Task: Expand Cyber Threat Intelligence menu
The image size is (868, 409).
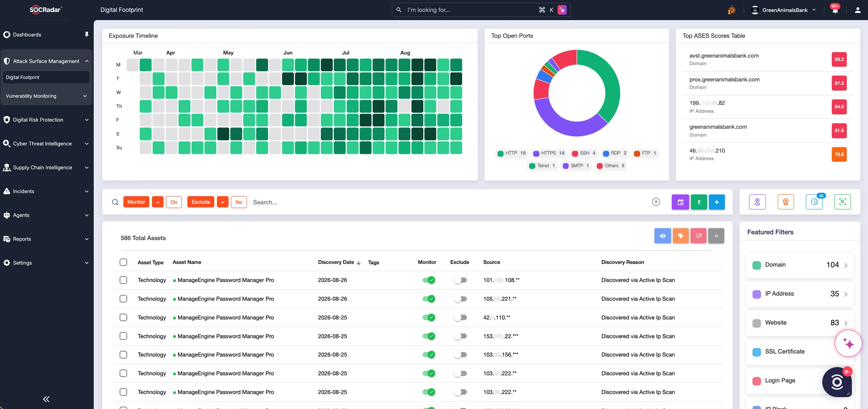Action: click(x=46, y=144)
